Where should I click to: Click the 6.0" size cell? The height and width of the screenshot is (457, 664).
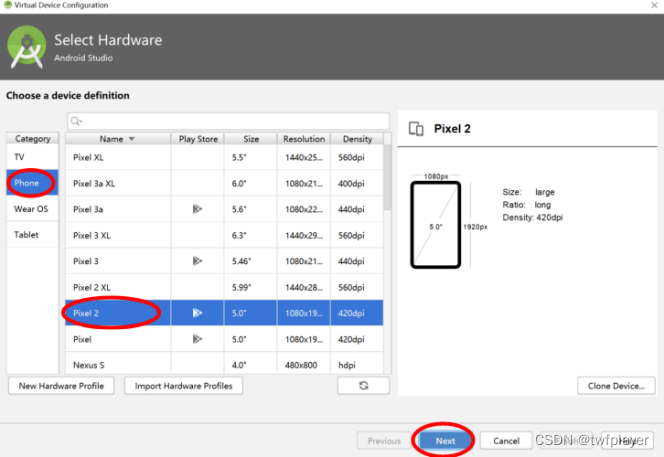tap(251, 183)
